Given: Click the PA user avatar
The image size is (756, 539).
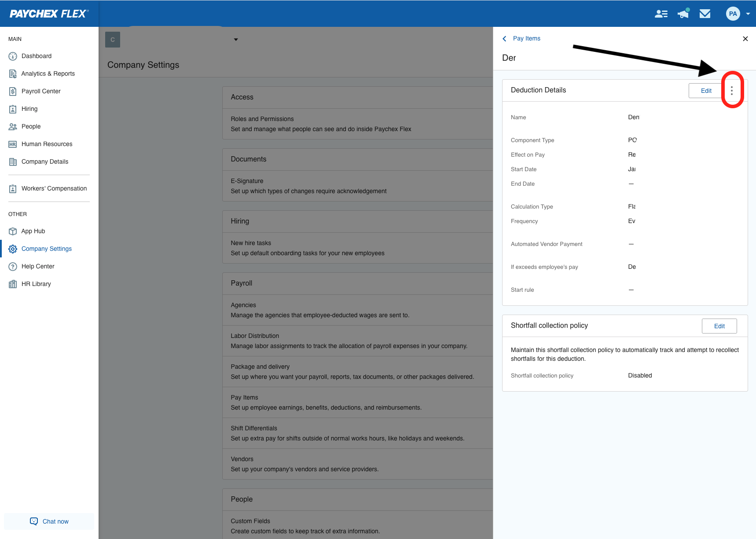Looking at the screenshot, I should (733, 14).
